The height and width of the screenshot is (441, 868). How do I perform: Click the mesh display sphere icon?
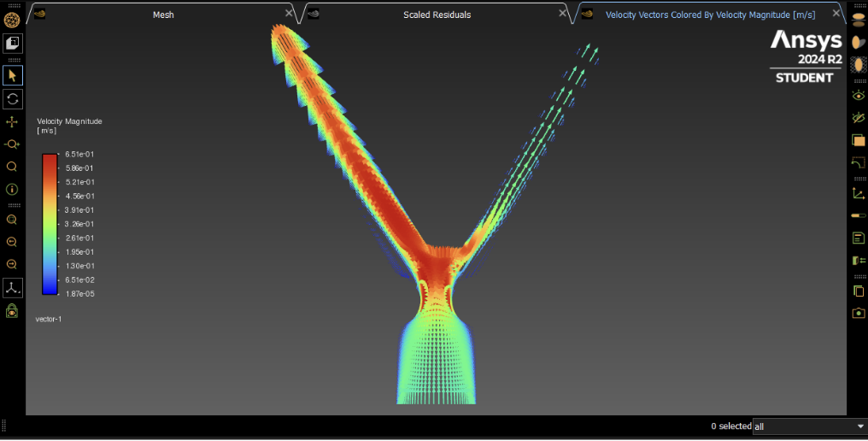[x=12, y=20]
